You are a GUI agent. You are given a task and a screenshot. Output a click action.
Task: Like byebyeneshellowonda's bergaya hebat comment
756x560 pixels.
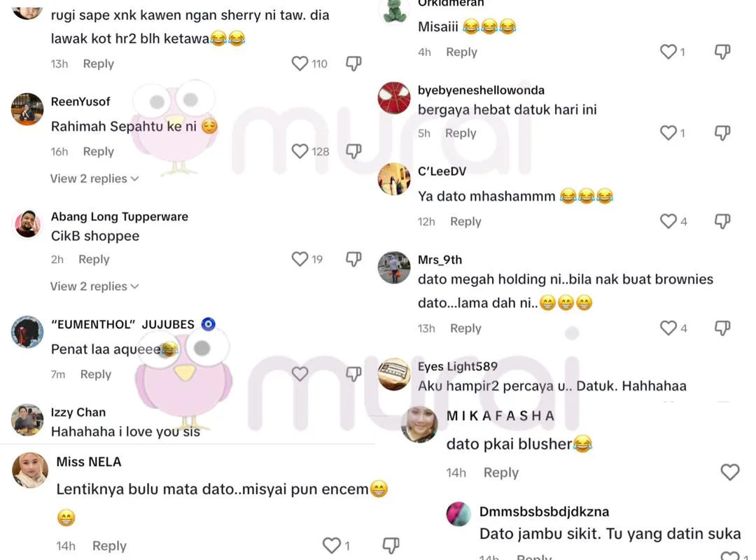pos(668,132)
